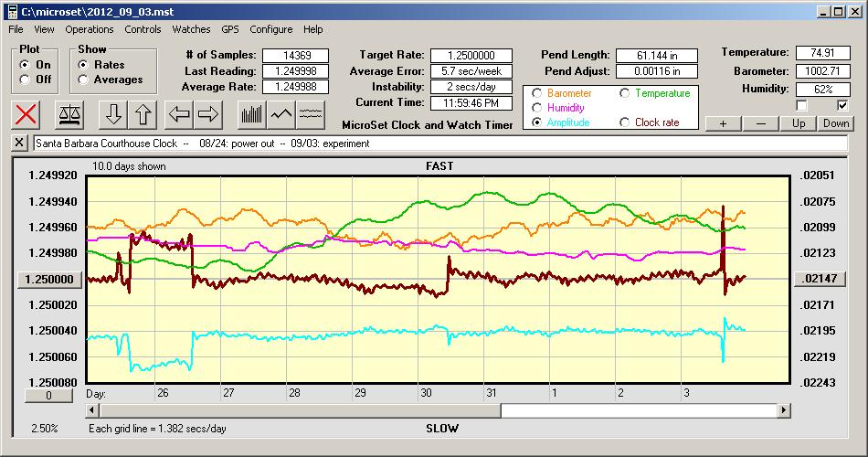The image size is (868, 457).
Task: Show Rates radio option
Action: pyautogui.click(x=83, y=65)
